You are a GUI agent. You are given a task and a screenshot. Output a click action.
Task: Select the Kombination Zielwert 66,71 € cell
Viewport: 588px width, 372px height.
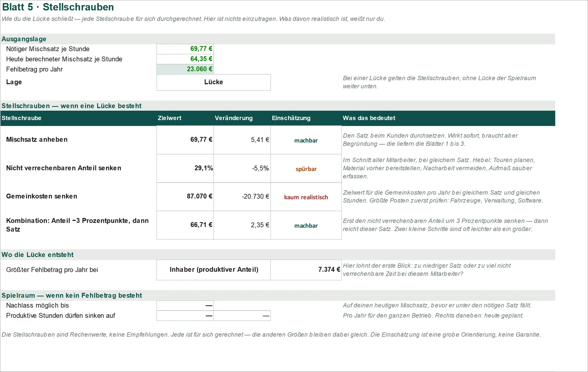(185, 225)
